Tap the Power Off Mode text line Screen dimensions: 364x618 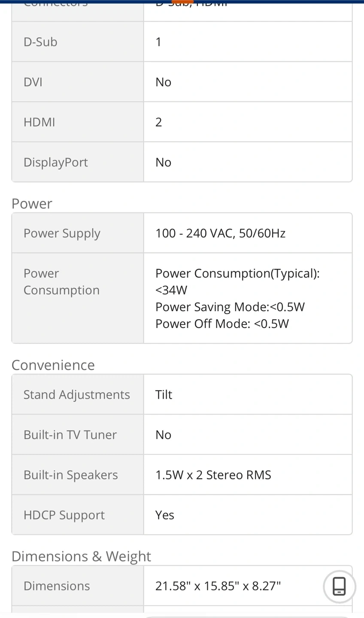pos(222,324)
